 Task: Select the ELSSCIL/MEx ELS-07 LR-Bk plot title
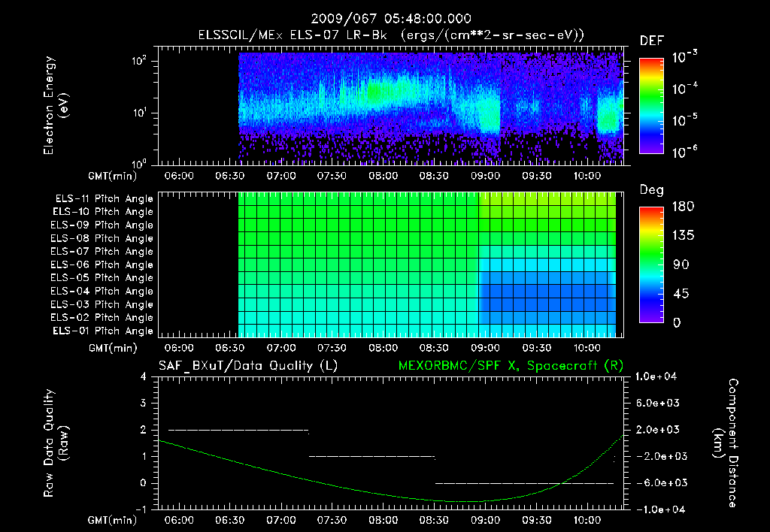pyautogui.click(x=391, y=35)
